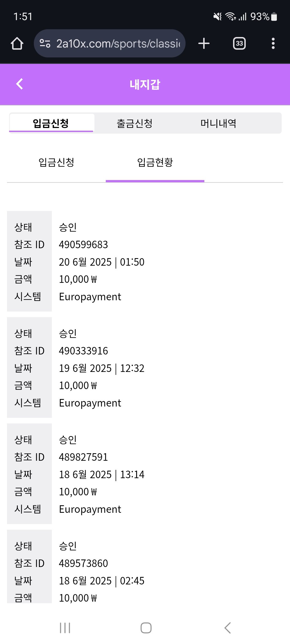
Task: Tap the address bar URL field
Action: click(118, 43)
